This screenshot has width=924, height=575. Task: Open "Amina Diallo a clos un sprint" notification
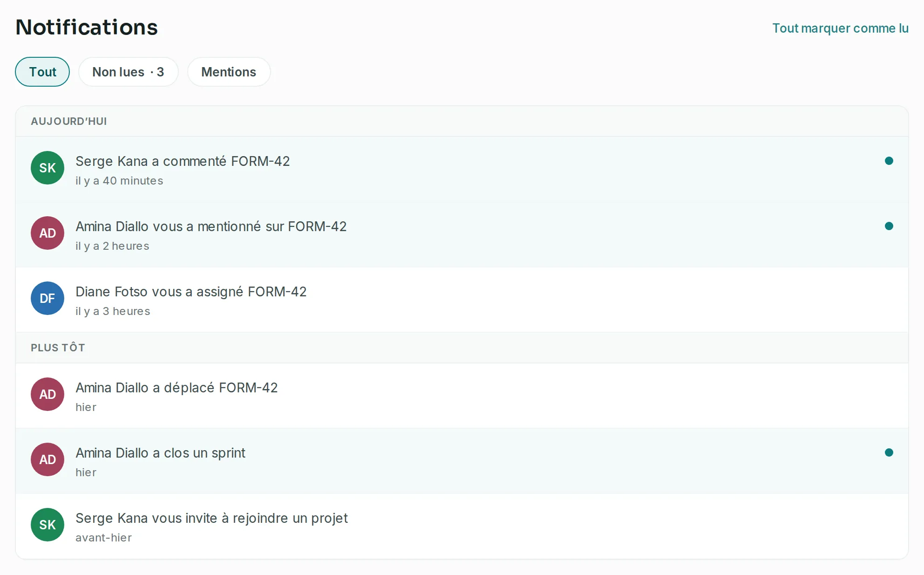[462, 461]
